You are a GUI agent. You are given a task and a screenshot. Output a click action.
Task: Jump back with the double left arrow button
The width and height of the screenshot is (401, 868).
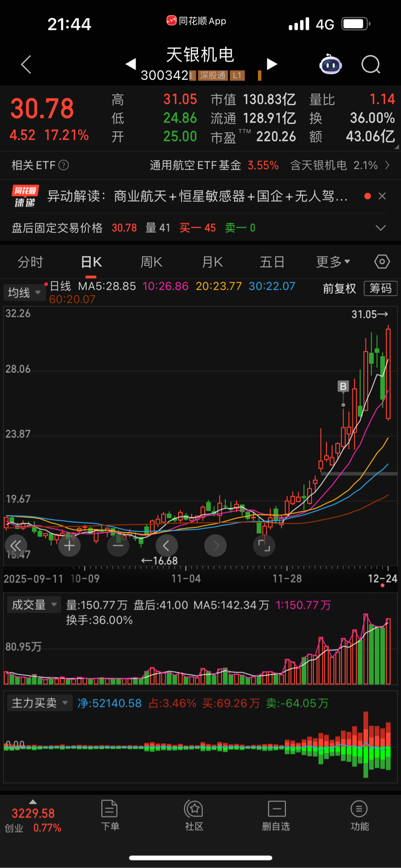16,546
